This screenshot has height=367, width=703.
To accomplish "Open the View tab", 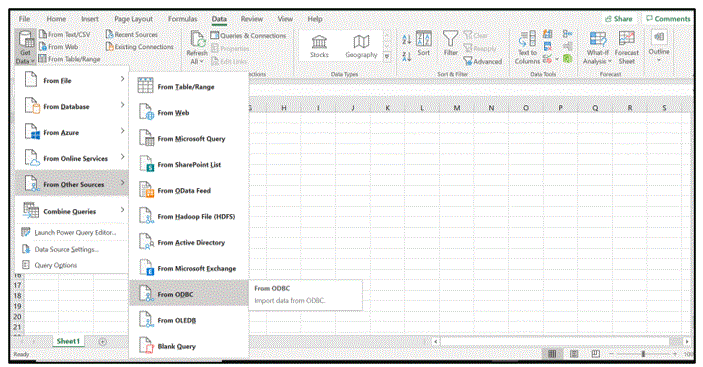I will pyautogui.click(x=285, y=19).
